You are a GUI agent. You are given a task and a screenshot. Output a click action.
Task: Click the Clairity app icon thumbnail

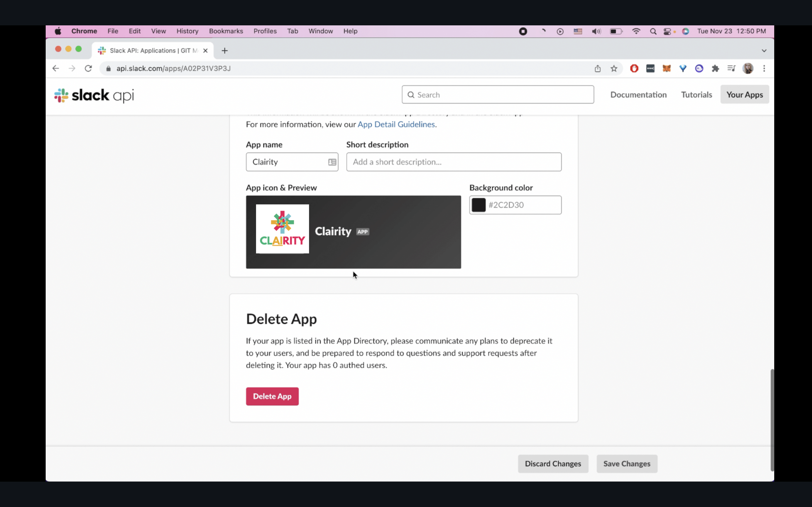(282, 229)
